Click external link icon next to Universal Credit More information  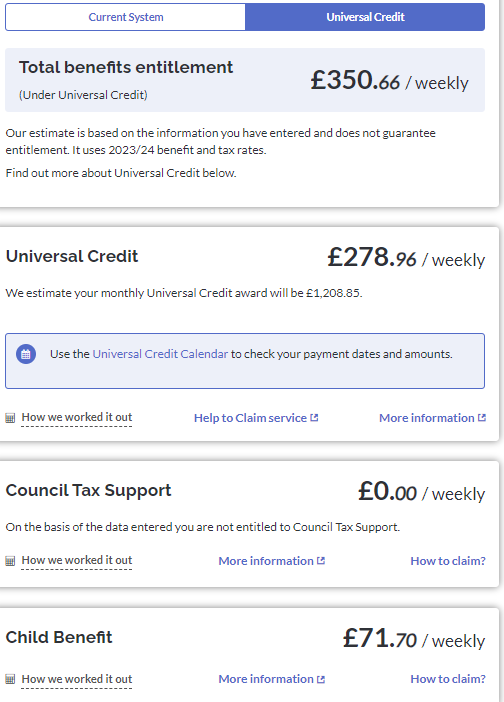click(482, 418)
